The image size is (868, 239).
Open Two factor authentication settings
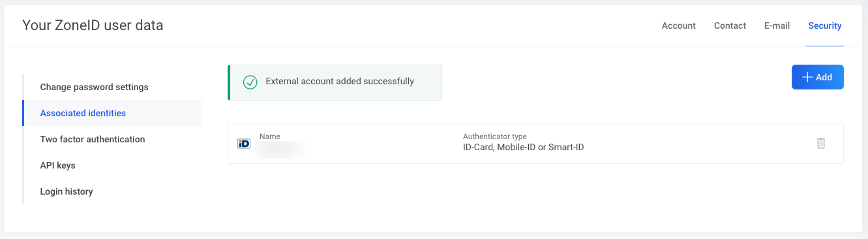click(93, 139)
